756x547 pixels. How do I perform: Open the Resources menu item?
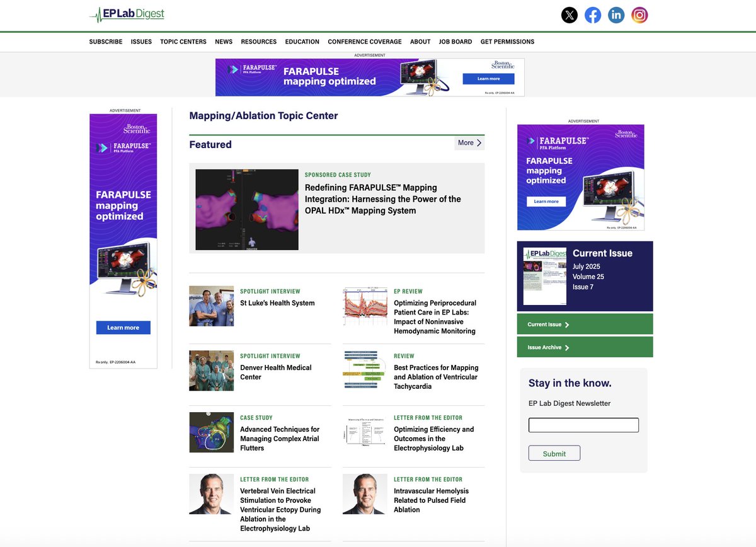tap(259, 42)
